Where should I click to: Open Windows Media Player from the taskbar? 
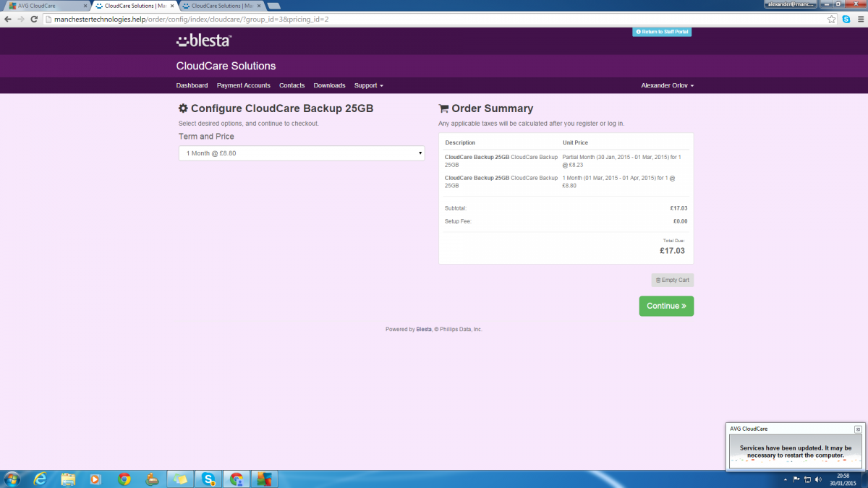tap(95, 479)
